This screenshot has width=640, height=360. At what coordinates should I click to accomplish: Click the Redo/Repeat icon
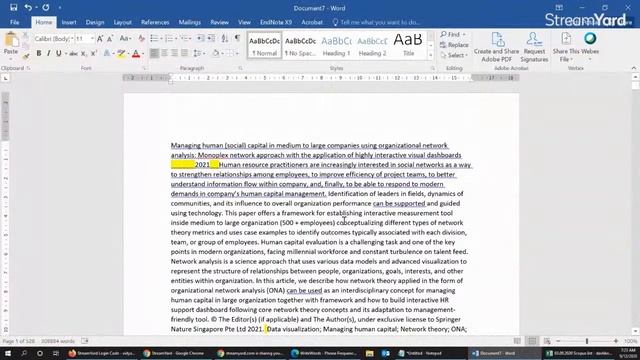46,7
